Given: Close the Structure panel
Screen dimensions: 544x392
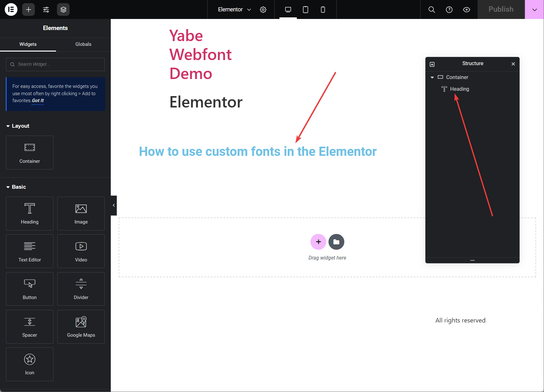Looking at the screenshot, I should click(513, 64).
